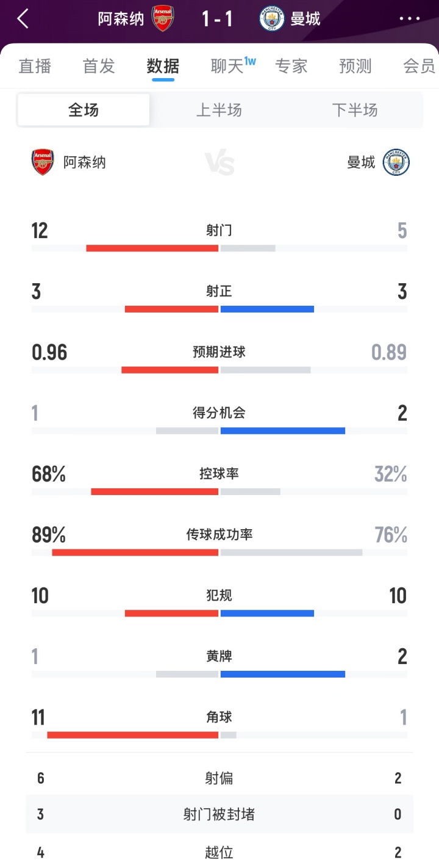Viewport: 439px width, 868px height.
Task: Switch to the 会员 member tab
Action: coord(419,66)
